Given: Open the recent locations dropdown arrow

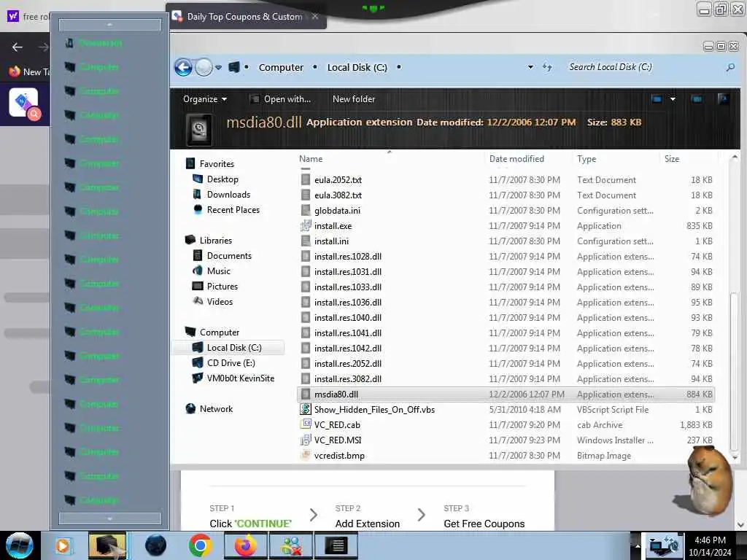Looking at the screenshot, I should click(218, 68).
